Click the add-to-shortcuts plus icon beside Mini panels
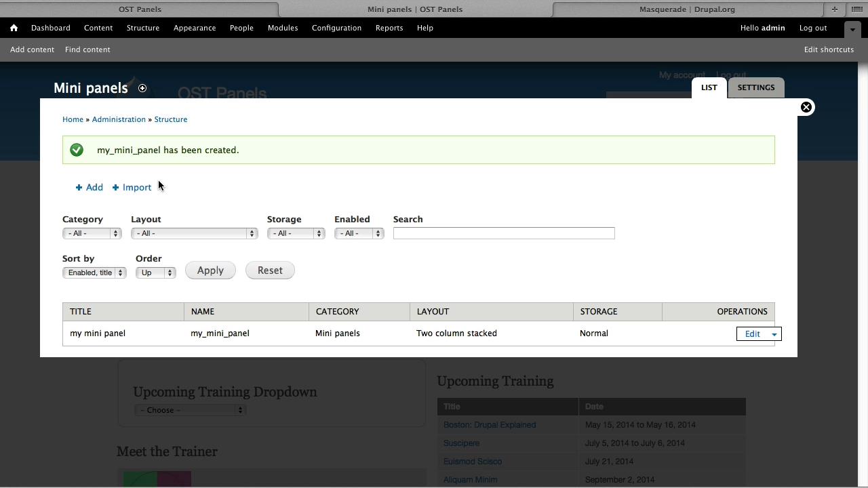868x488 pixels. [x=142, y=88]
